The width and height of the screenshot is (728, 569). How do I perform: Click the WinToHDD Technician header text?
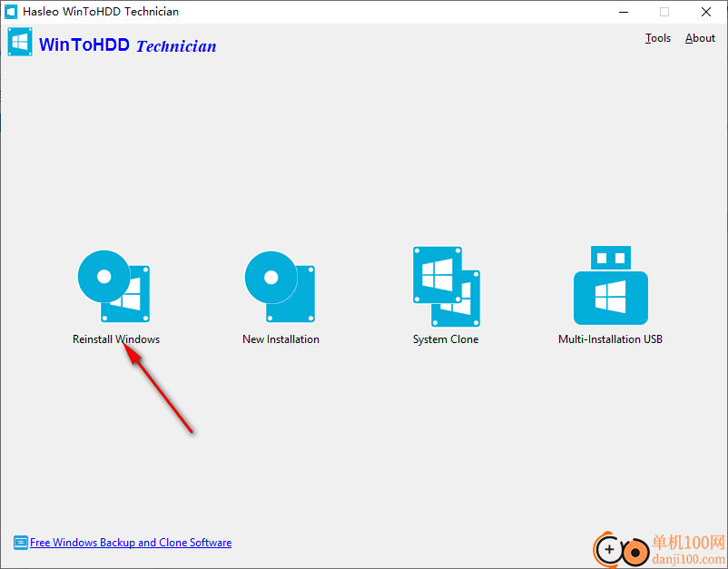coord(128,45)
